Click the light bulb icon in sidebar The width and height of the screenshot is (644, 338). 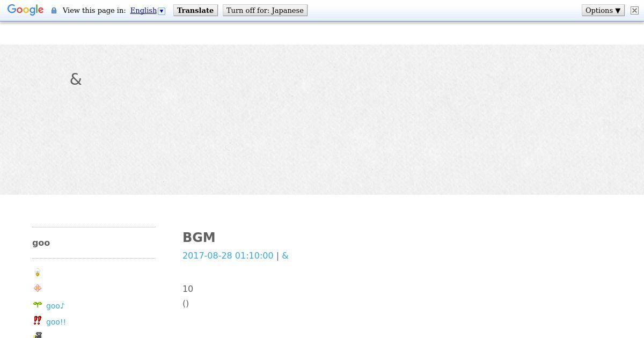click(x=37, y=273)
